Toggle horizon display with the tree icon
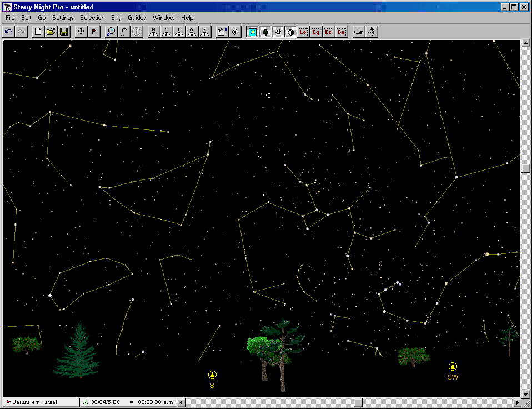 coord(265,32)
